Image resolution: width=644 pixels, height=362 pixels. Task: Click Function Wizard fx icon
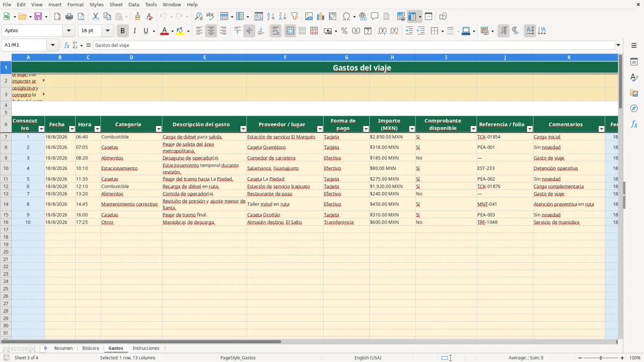click(67, 45)
